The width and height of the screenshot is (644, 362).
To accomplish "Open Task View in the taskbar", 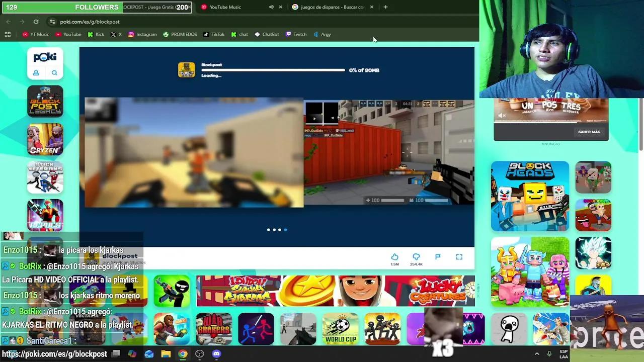I will pyautogui.click(x=116, y=354).
